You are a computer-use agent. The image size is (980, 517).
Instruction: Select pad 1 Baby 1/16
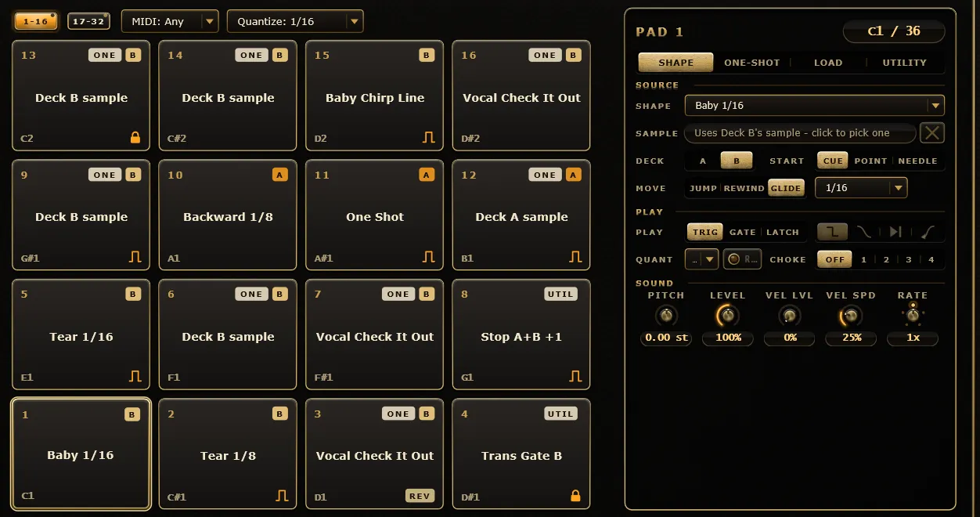[x=81, y=454]
